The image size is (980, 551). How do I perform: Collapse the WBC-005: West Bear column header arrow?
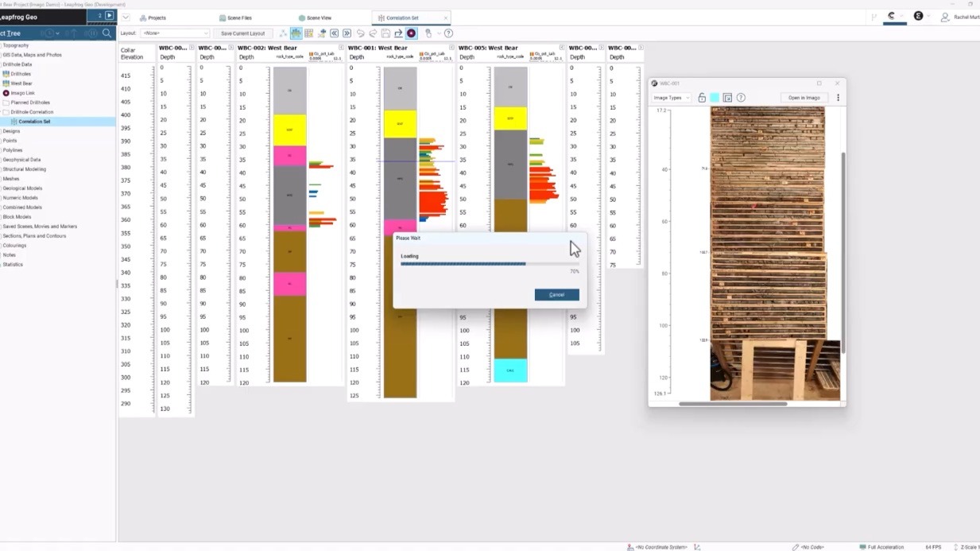pos(564,48)
